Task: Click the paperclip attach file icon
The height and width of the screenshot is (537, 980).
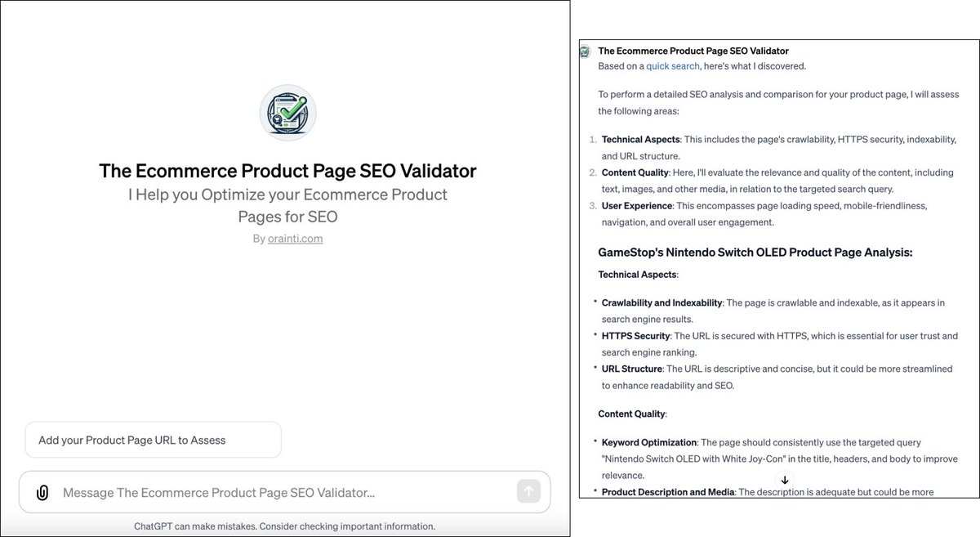Action: [42, 492]
